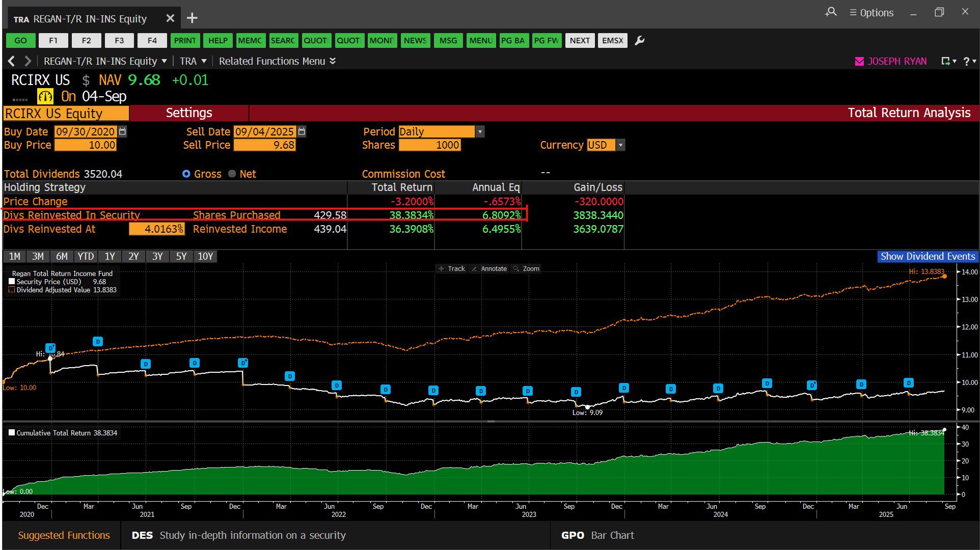The width and height of the screenshot is (980, 550).
Task: Click the pink message envelope icon
Action: tap(859, 61)
